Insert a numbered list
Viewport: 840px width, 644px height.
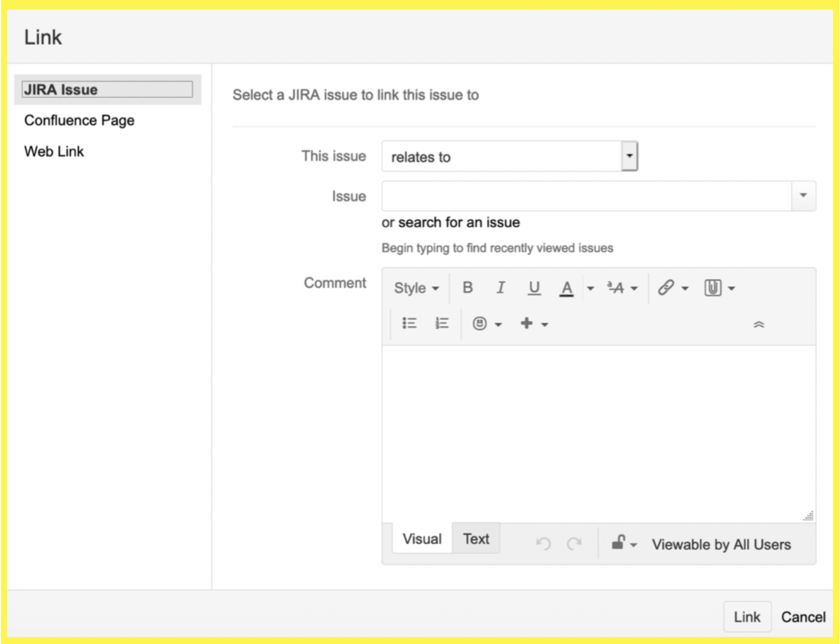[x=442, y=323]
